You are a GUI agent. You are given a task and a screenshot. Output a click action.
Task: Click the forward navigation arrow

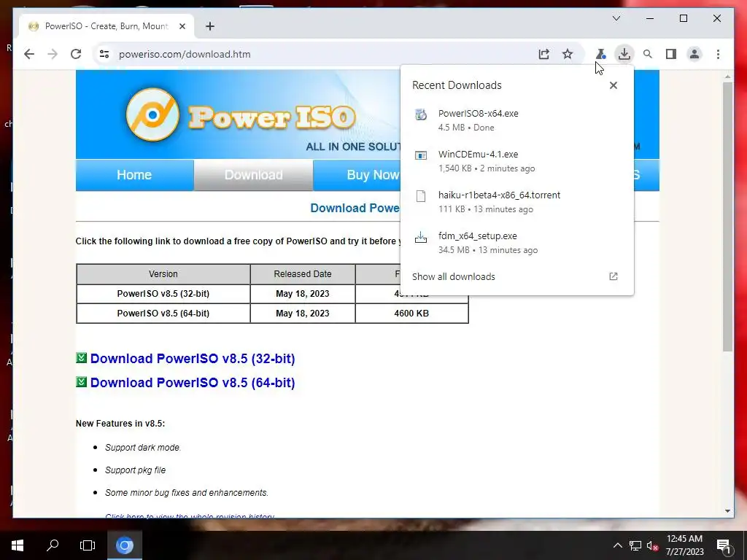click(53, 54)
